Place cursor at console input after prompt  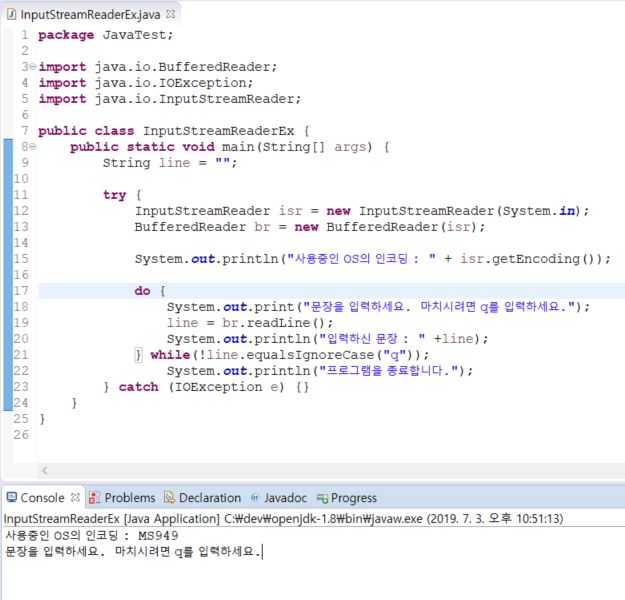click(263, 552)
